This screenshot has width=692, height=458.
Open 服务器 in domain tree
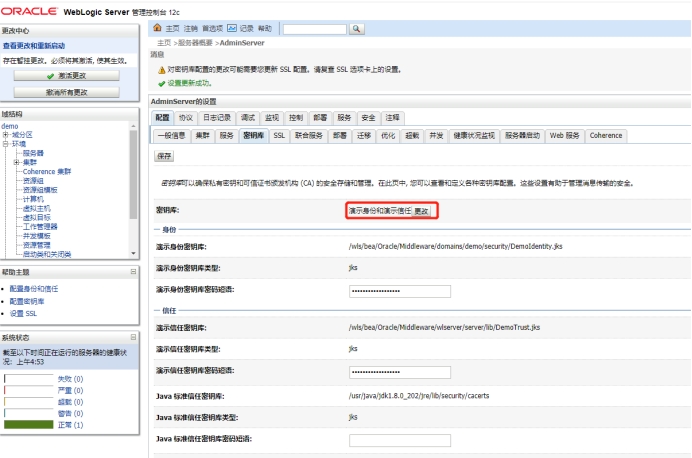tap(33, 153)
